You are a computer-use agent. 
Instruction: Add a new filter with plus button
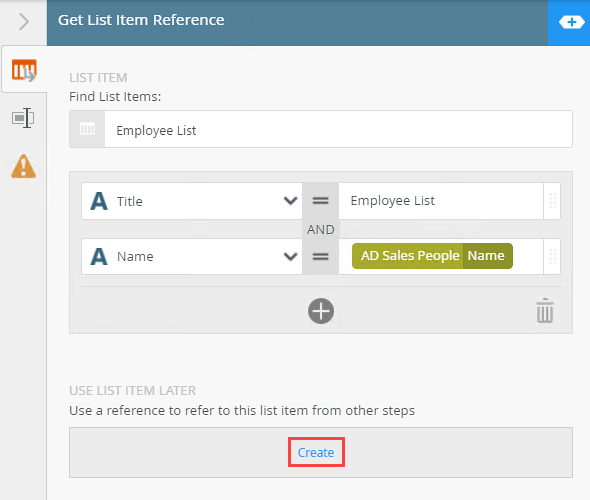tap(321, 311)
